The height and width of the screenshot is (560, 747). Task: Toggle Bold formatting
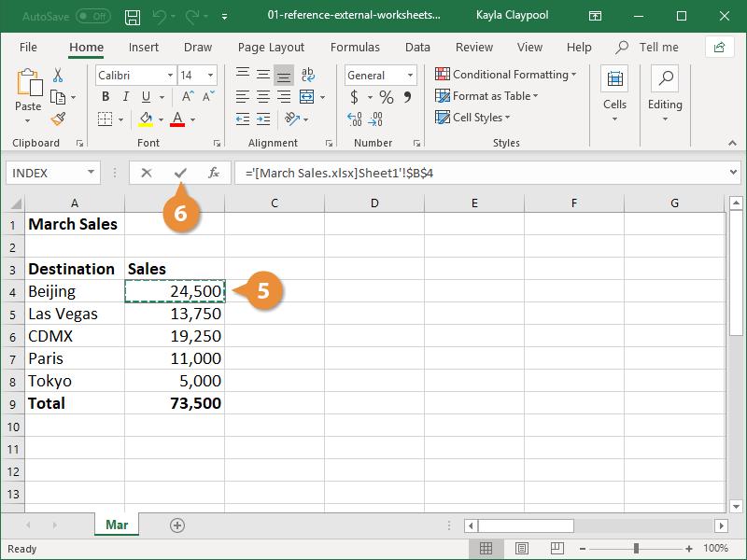106,97
